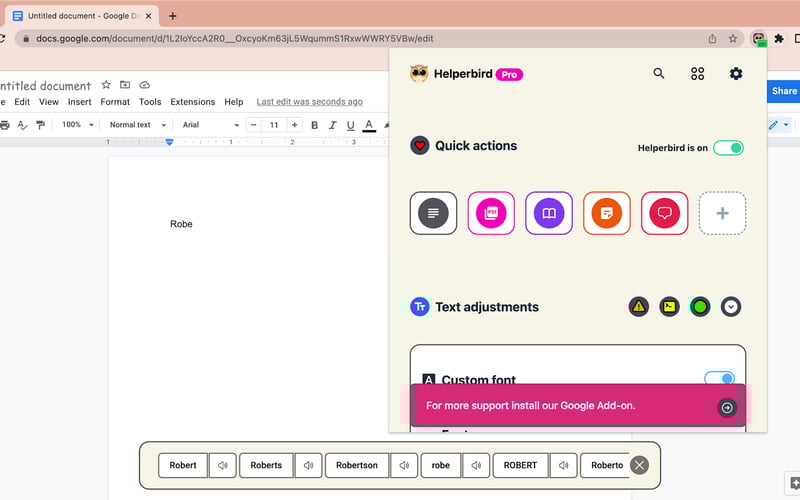Open the Insert menu
This screenshot has width=800, height=500.
(80, 102)
